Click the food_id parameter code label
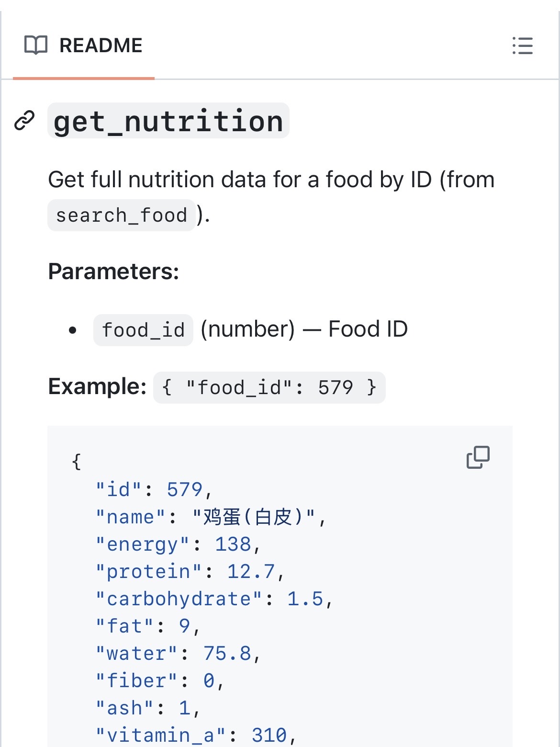Screen dimensions: 560x747 (x=143, y=330)
